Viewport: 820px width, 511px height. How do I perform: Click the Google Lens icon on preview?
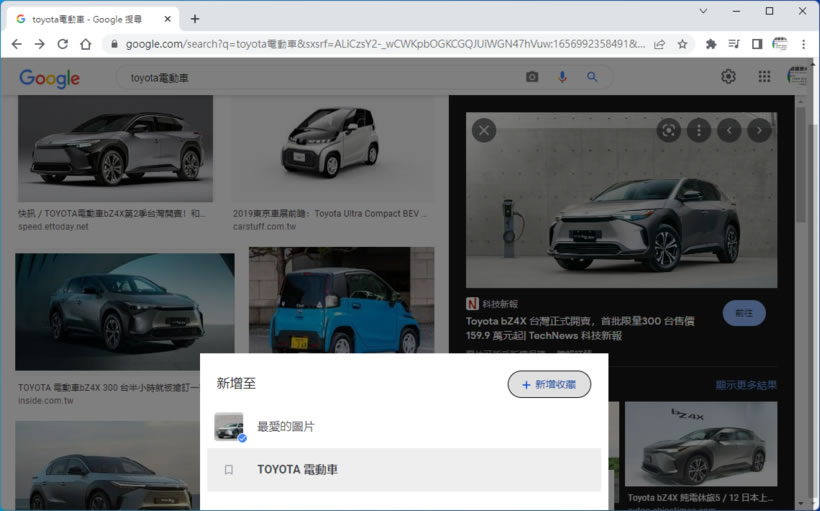668,130
